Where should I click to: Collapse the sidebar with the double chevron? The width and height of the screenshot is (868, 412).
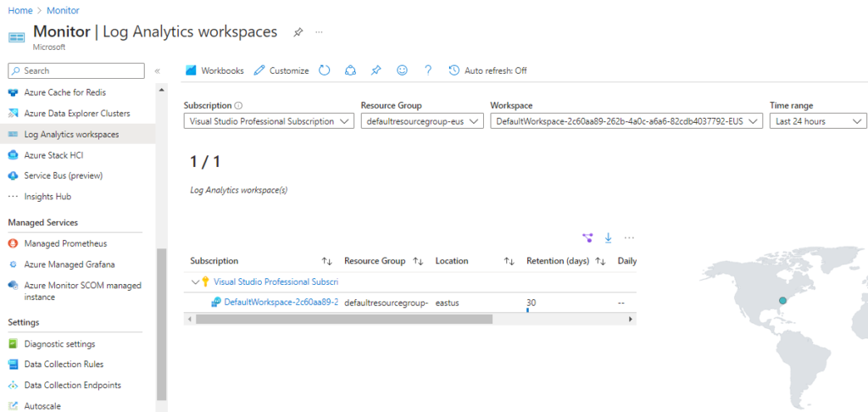click(x=157, y=71)
